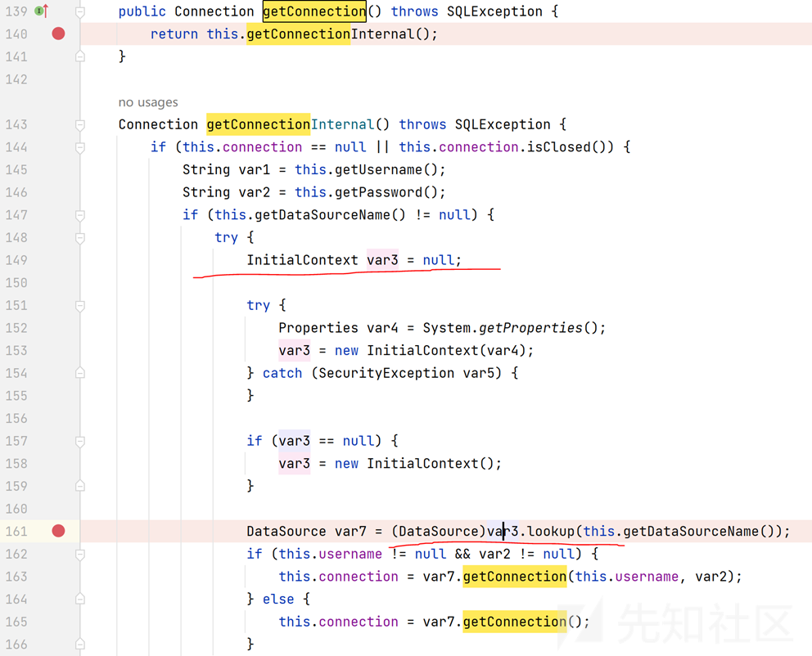812x656 pixels.
Task: Click the fold marker next to line 144
Action: tap(80, 147)
